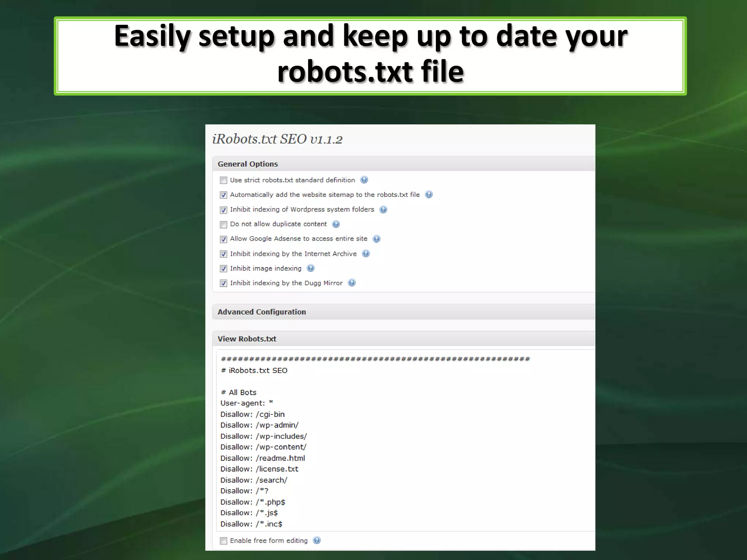
Task: Toggle the Inhibit image indexing checkbox
Action: pyautogui.click(x=224, y=269)
